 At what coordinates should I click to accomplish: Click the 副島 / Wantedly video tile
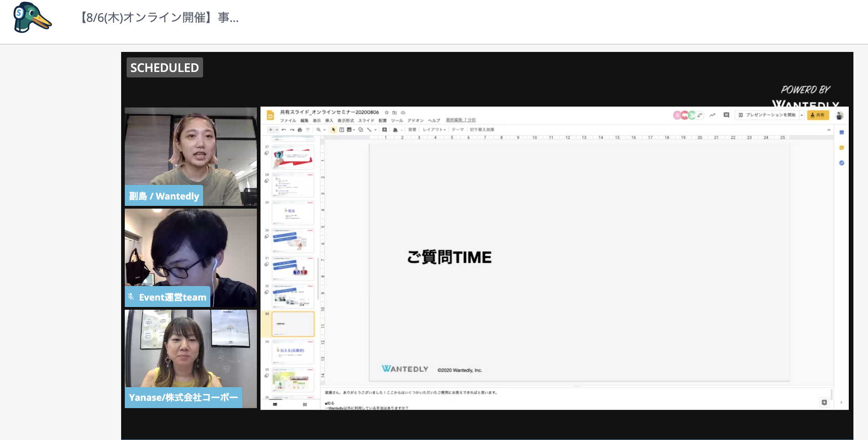pyautogui.click(x=191, y=157)
